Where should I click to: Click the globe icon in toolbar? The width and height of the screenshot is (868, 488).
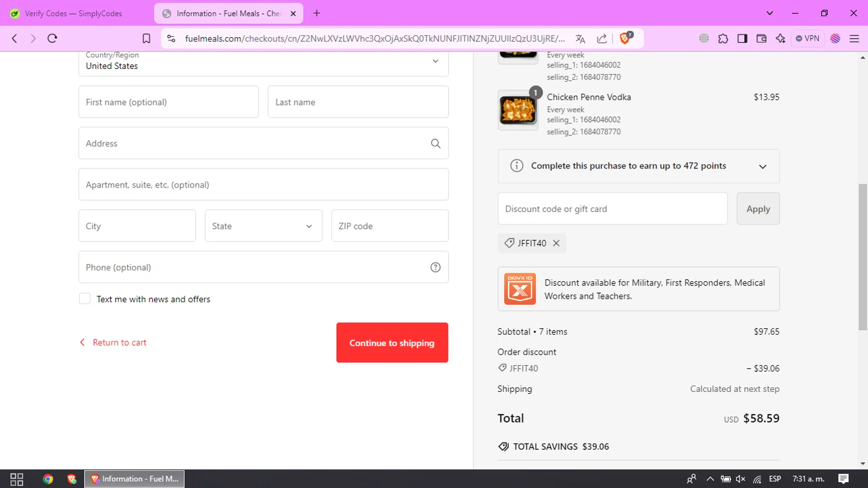(x=704, y=39)
